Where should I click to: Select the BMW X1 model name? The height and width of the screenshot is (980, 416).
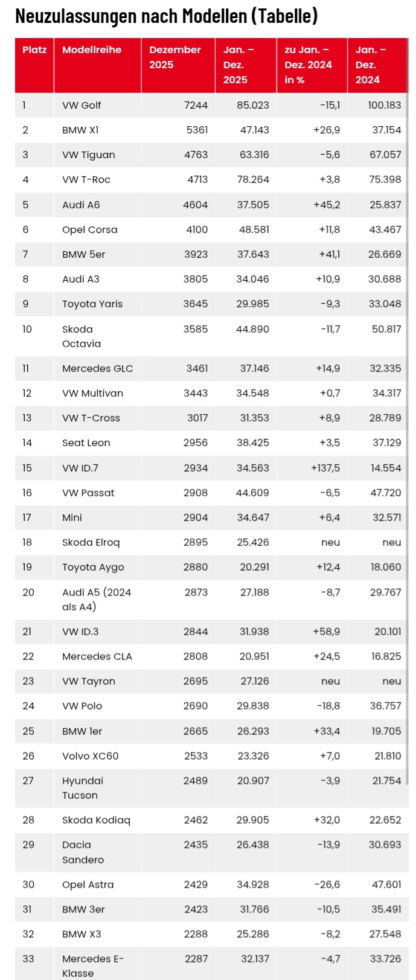coord(80,130)
